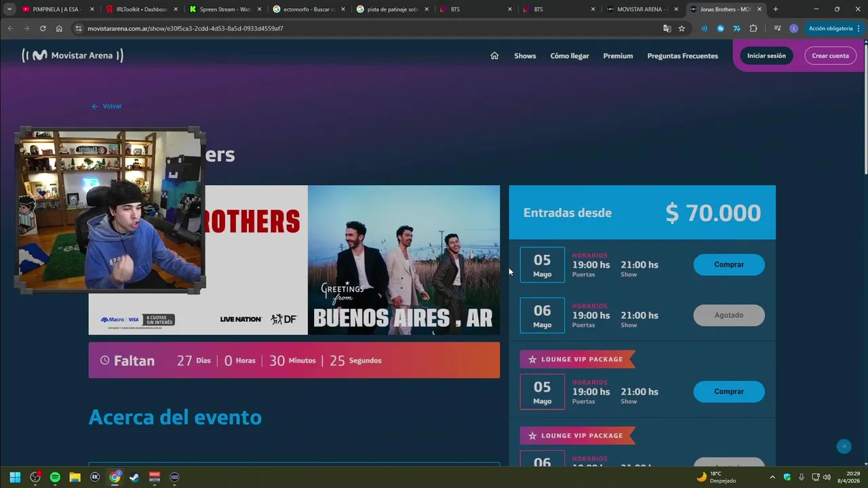Image resolution: width=868 pixels, height=488 pixels.
Task: Switch to the PIMPINELA | A ESA tab
Action: pyautogui.click(x=57, y=9)
